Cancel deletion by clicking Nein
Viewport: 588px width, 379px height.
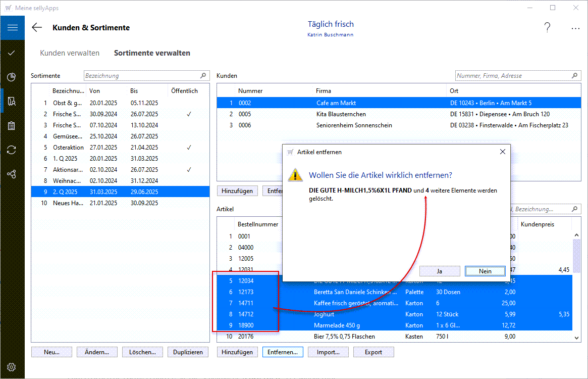click(485, 271)
